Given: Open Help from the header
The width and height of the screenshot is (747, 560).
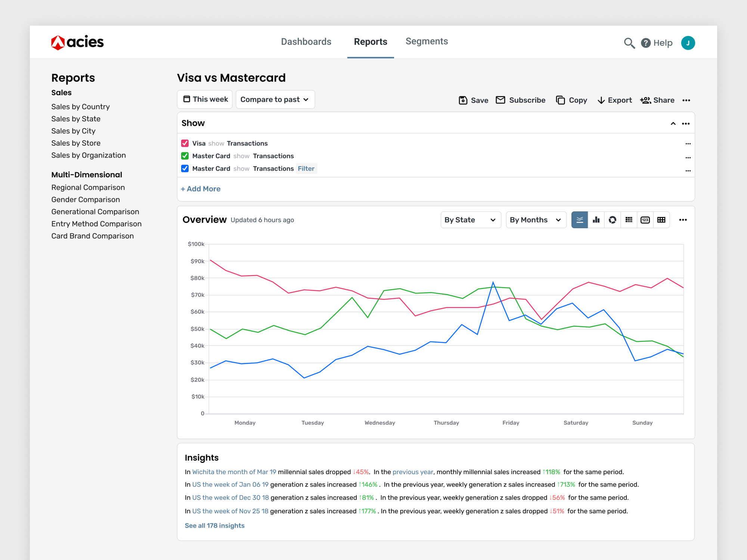Looking at the screenshot, I should click(657, 43).
